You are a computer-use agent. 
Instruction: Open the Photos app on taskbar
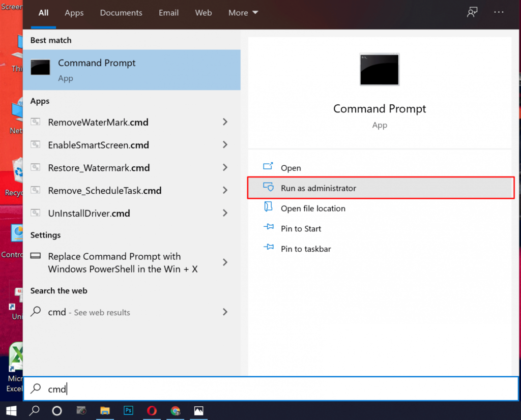[x=199, y=411]
